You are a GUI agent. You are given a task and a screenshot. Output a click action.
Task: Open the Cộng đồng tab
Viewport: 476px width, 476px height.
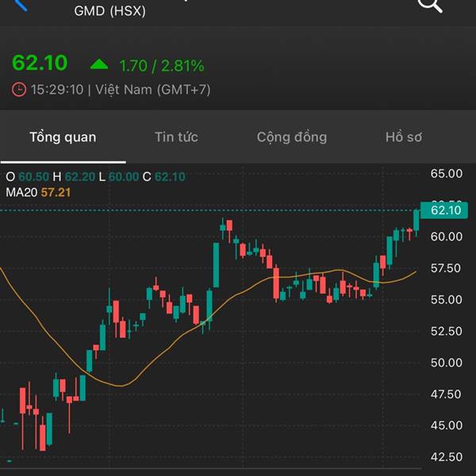[x=292, y=137]
